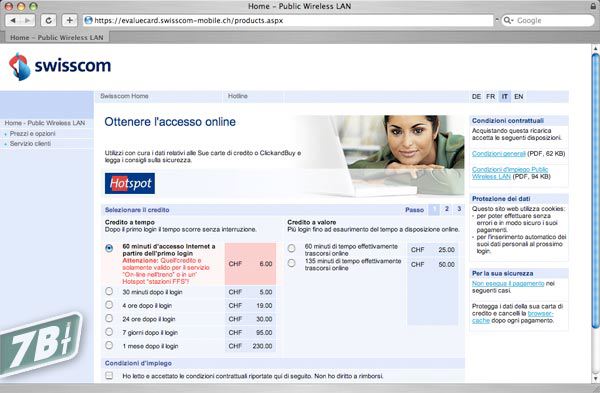Click the Swisscom logo

60,67
